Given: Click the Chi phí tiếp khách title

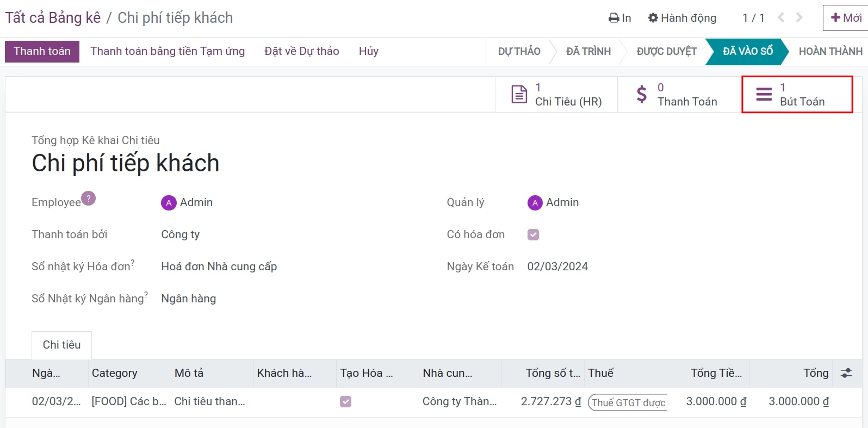Looking at the screenshot, I should pyautogui.click(x=126, y=163).
